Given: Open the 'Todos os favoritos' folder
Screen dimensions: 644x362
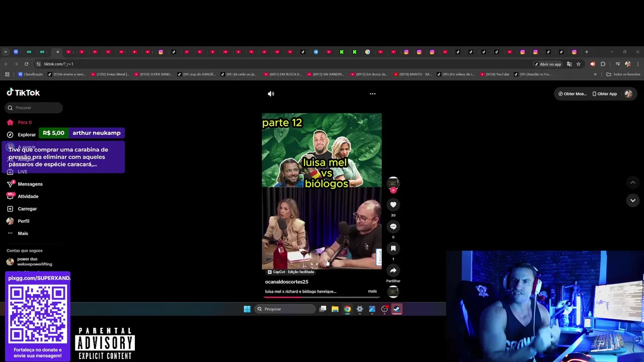Looking at the screenshot, I should click(623, 74).
